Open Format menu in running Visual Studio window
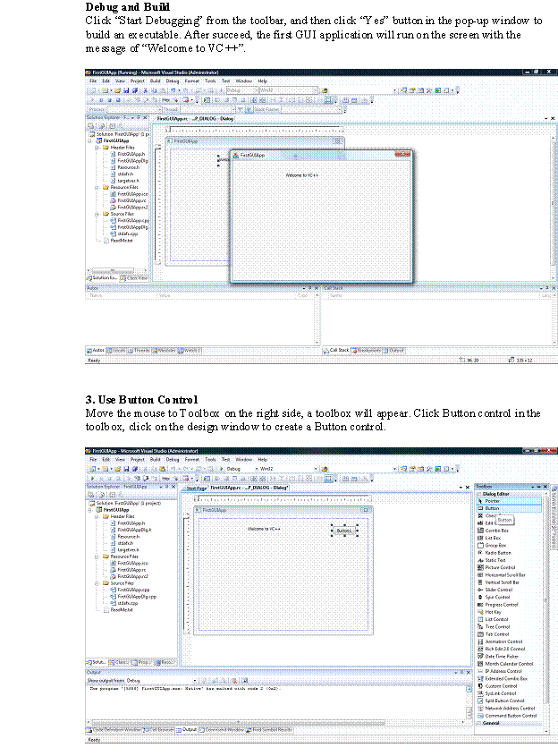The height and width of the screenshot is (756, 558). click(191, 81)
